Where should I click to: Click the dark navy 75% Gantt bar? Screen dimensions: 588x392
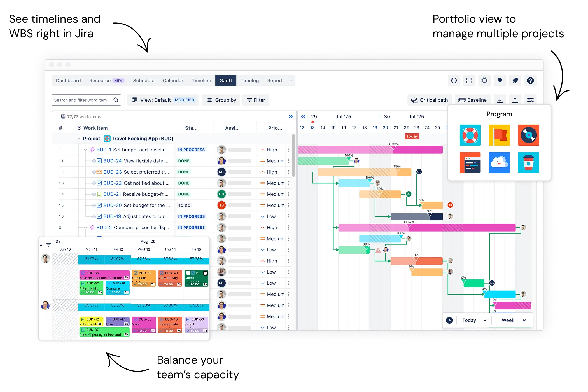[x=417, y=216]
